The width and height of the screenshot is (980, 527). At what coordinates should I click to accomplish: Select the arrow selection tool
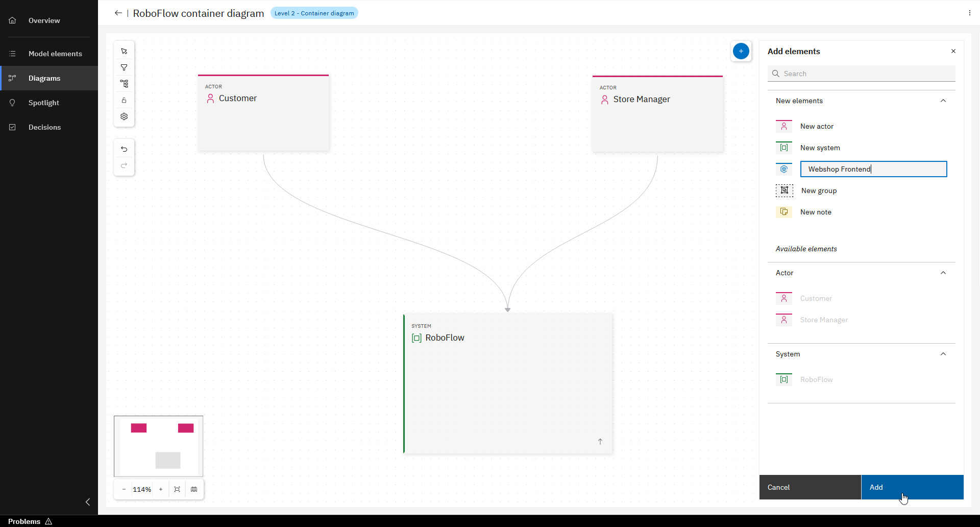[124, 51]
